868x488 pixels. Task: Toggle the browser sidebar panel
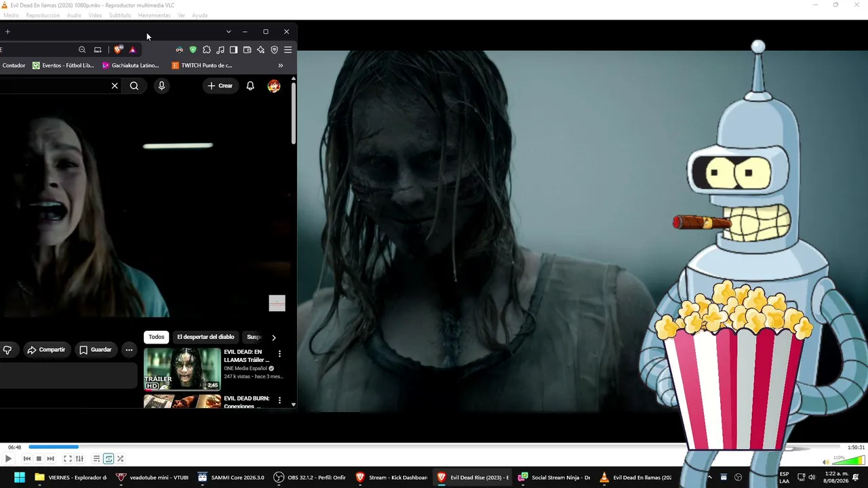point(233,49)
